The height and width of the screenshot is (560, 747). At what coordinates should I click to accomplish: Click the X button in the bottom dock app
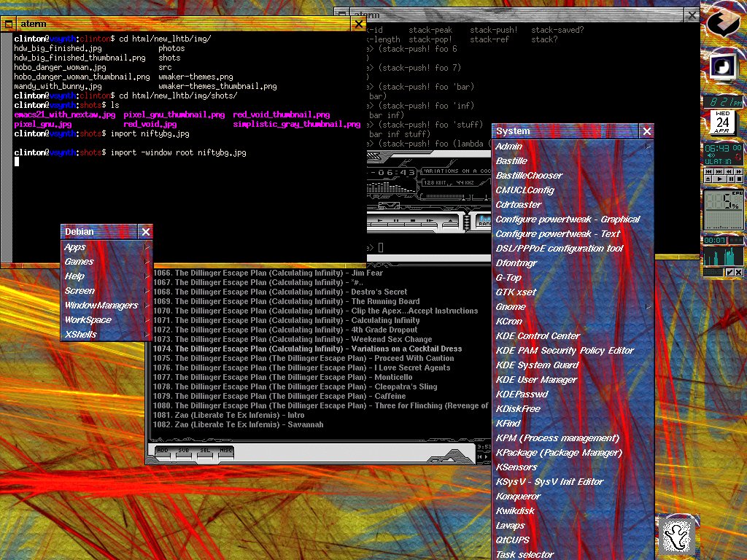[x=738, y=272]
